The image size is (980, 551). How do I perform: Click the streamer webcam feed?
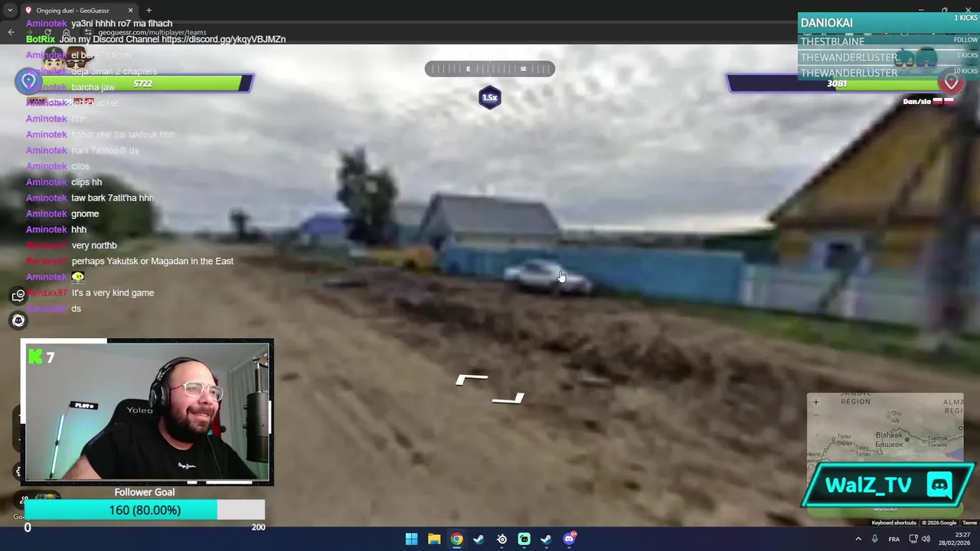pos(147,412)
